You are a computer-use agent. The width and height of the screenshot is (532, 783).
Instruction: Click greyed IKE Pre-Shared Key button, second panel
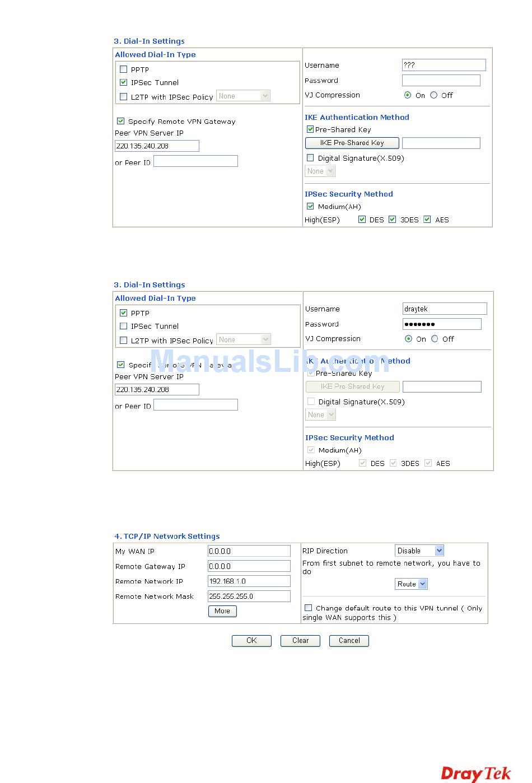click(353, 386)
